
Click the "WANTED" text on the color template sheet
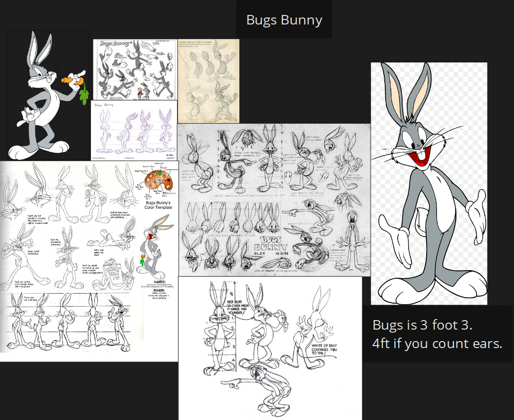click(159, 282)
